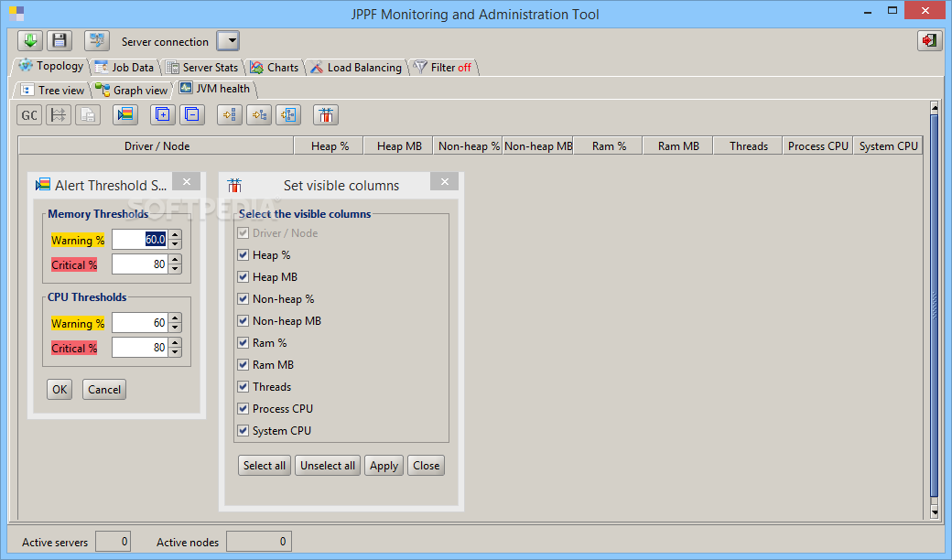The image size is (952, 560).
Task: Click the select drivers icon
Action: click(230, 114)
